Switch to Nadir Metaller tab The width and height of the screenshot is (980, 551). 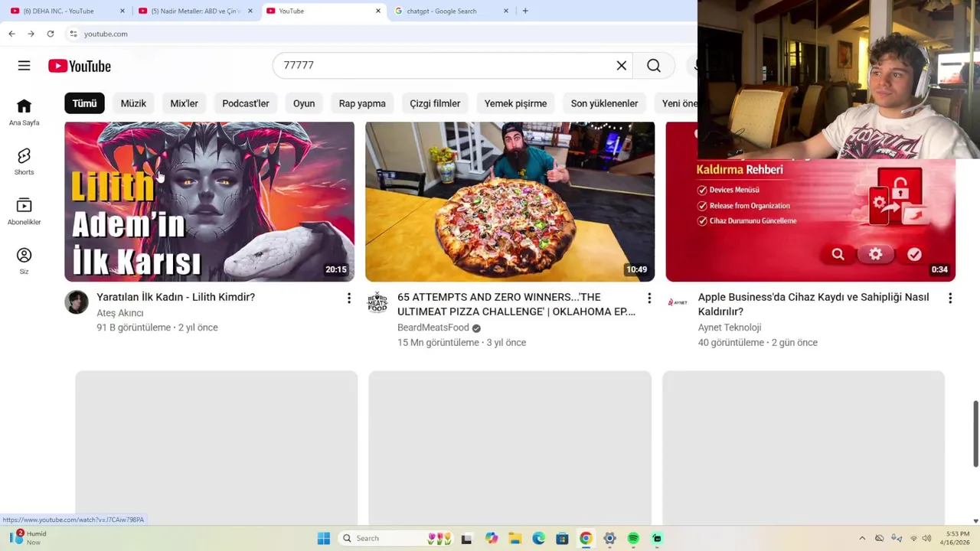[195, 11]
